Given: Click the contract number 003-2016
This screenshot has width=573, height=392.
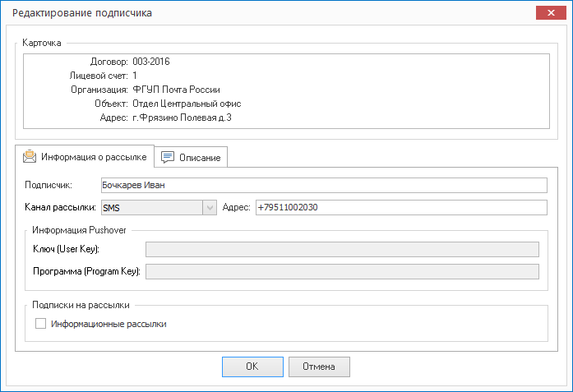Looking at the screenshot, I should click(x=151, y=62).
